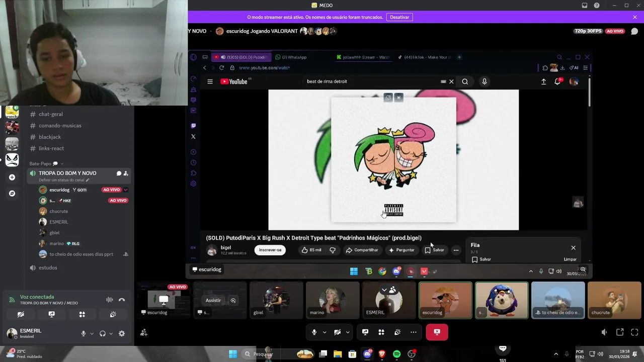Dismiss the streamer mode purple banner
This screenshot has width=644, height=362.
pyautogui.click(x=635, y=17)
